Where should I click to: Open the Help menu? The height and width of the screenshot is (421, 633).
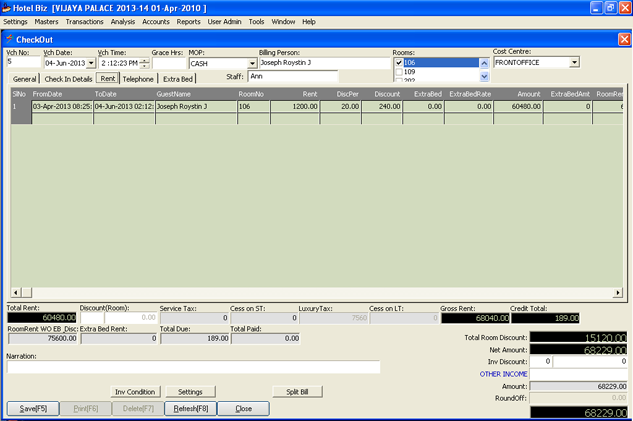click(x=309, y=22)
